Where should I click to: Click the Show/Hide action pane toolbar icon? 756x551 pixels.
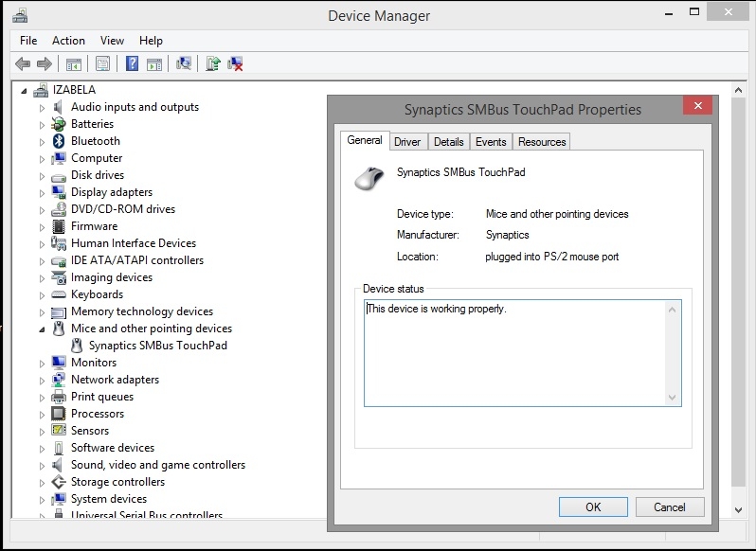point(154,63)
